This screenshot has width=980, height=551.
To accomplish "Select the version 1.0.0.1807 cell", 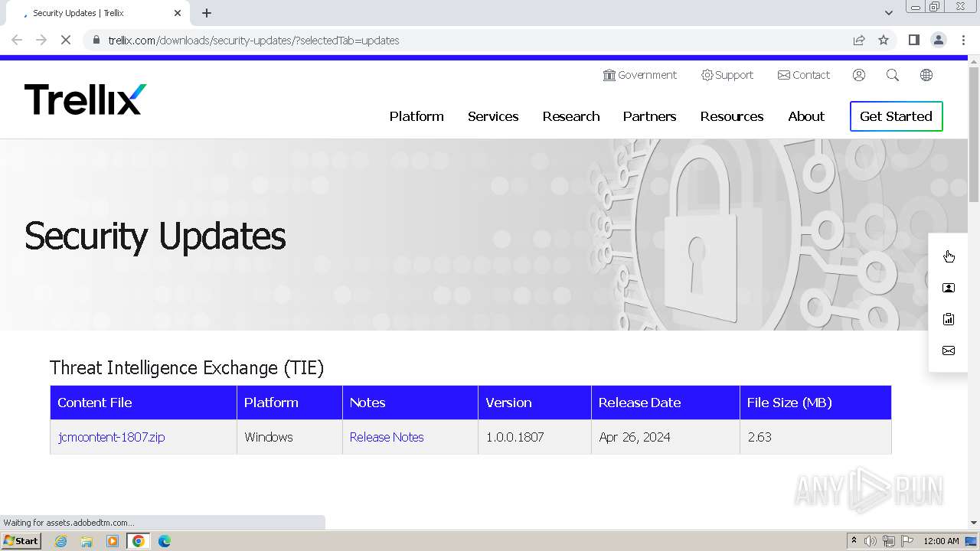I will pos(534,437).
